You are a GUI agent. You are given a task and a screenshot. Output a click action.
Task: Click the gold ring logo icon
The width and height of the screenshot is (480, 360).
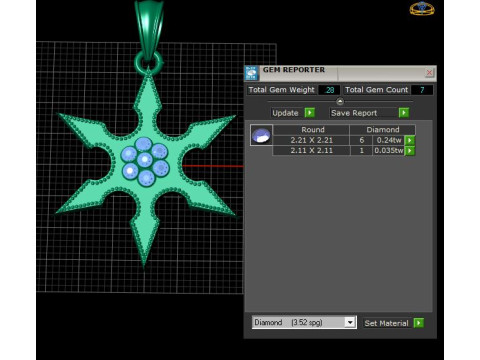(422, 8)
